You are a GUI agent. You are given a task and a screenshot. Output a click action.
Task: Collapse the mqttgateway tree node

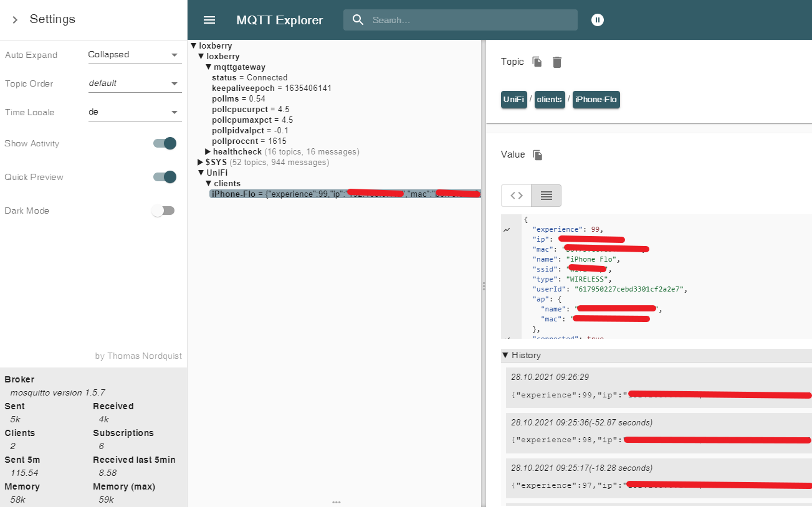tap(209, 67)
